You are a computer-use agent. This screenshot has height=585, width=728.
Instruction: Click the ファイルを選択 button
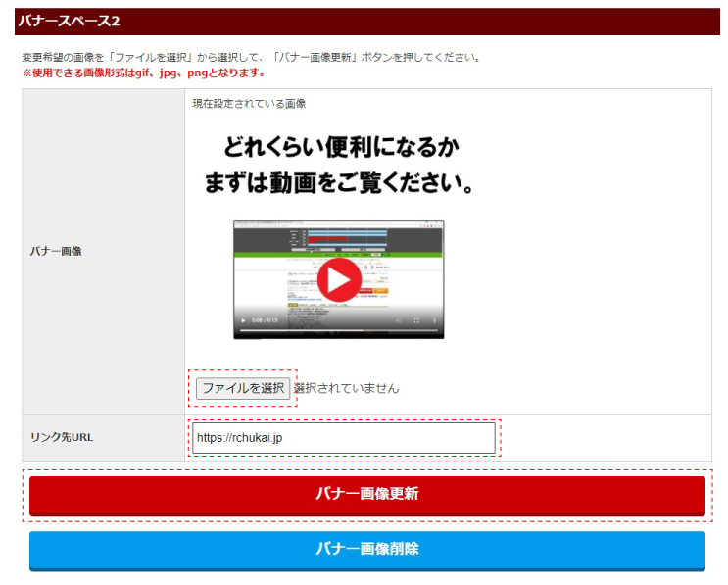(x=243, y=388)
